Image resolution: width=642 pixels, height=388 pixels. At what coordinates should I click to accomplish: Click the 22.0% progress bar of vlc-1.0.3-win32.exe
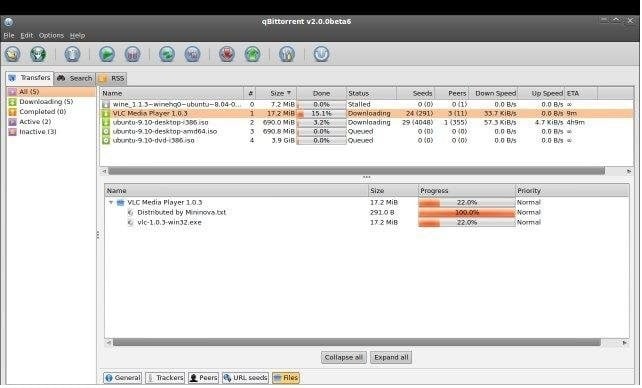point(466,223)
